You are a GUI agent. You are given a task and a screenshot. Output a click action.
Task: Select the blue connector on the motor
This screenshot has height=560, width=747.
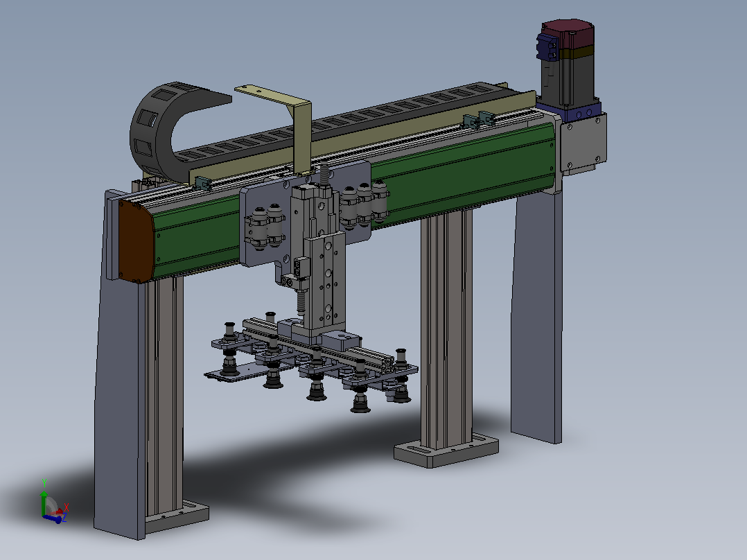547,46
